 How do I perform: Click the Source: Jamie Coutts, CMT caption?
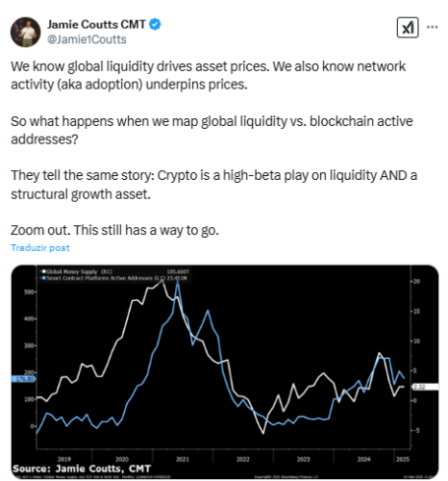point(82,468)
